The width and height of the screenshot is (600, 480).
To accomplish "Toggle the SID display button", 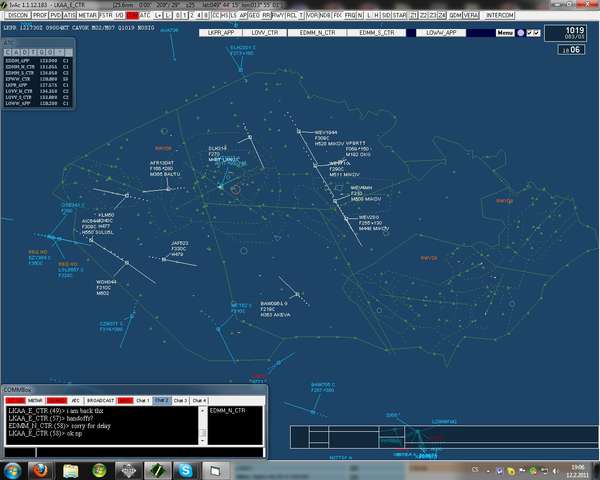I will [x=386, y=15].
